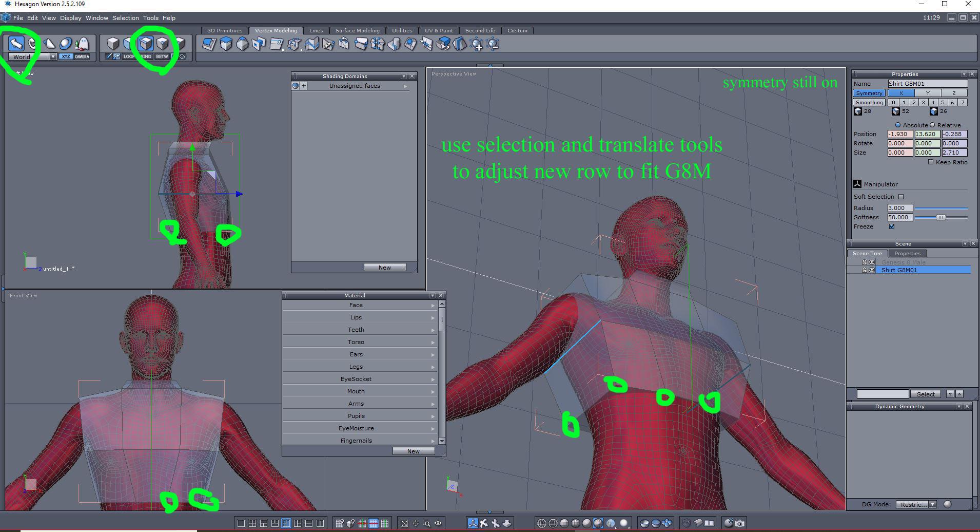Select the zigzag surface modeling tool
This screenshot has height=532, width=980.
311,44
